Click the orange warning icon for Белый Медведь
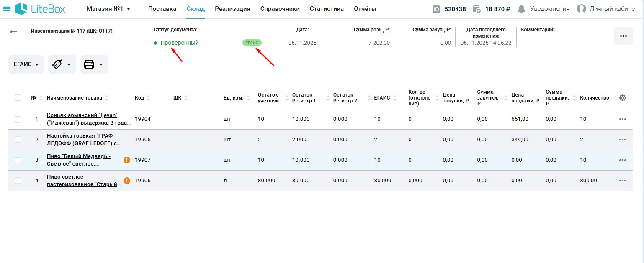644x263 pixels. tap(127, 160)
